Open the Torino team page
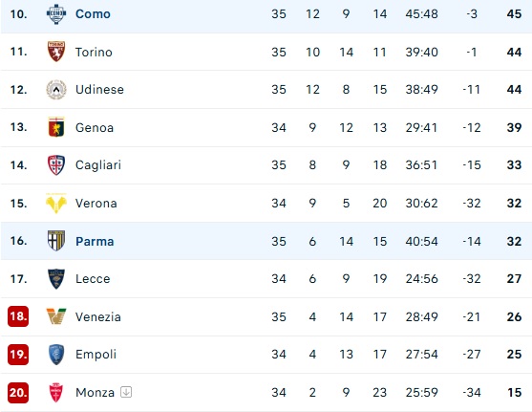Image resolution: width=532 pixels, height=412 pixels. [x=94, y=53]
